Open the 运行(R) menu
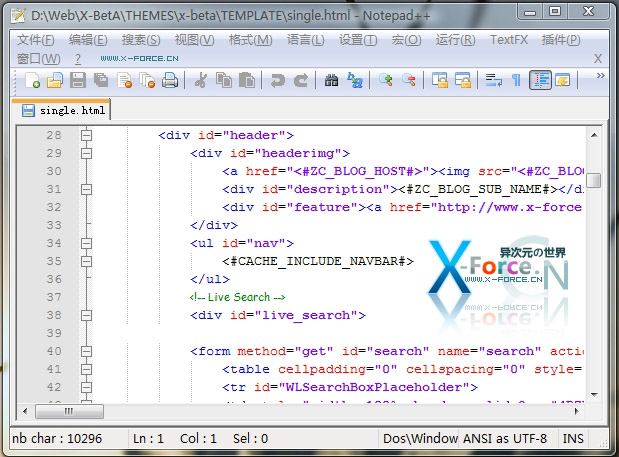Image resolution: width=619 pixels, height=457 pixels. [x=455, y=40]
